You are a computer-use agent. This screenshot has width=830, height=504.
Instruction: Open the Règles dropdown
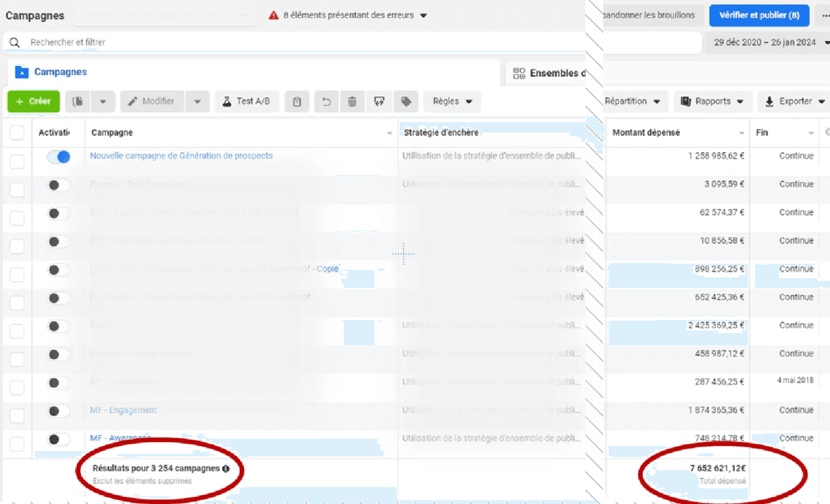(x=453, y=101)
